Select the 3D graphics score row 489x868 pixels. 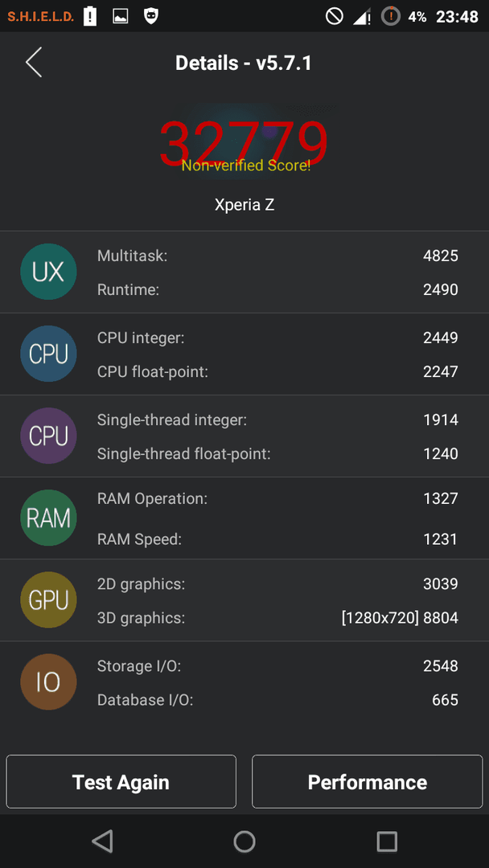pyautogui.click(x=277, y=618)
